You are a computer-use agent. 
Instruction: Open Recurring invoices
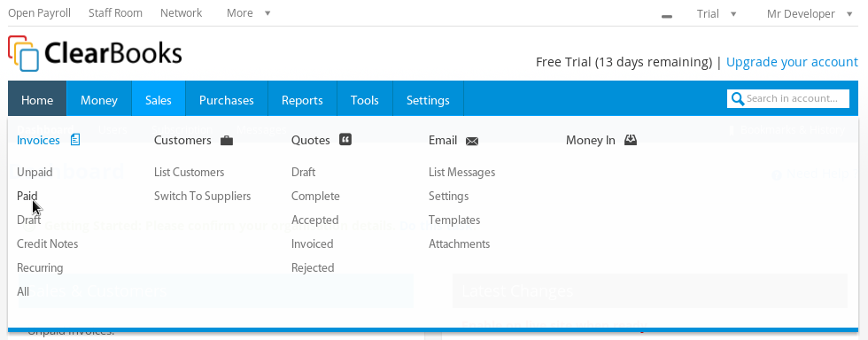(x=40, y=267)
